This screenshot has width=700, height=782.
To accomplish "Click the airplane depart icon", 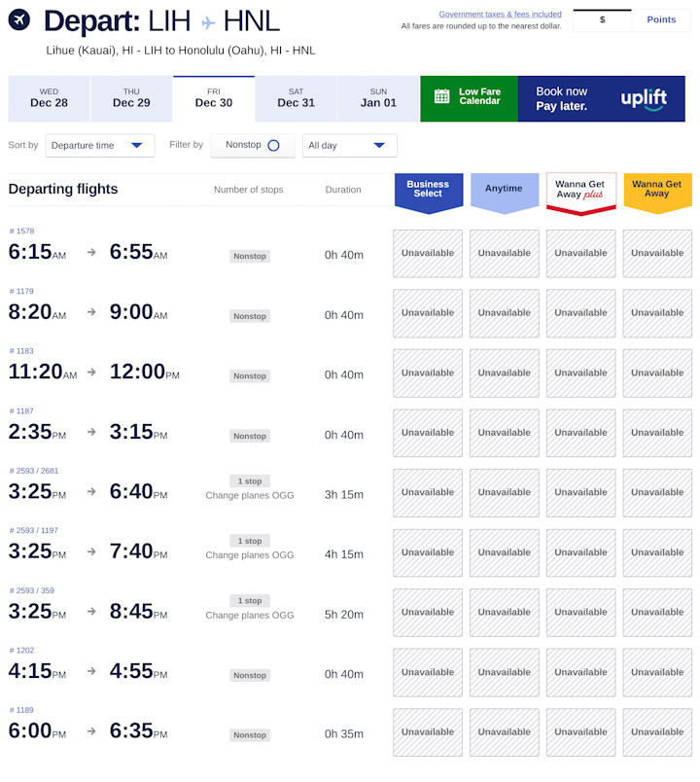I will pyautogui.click(x=18, y=20).
